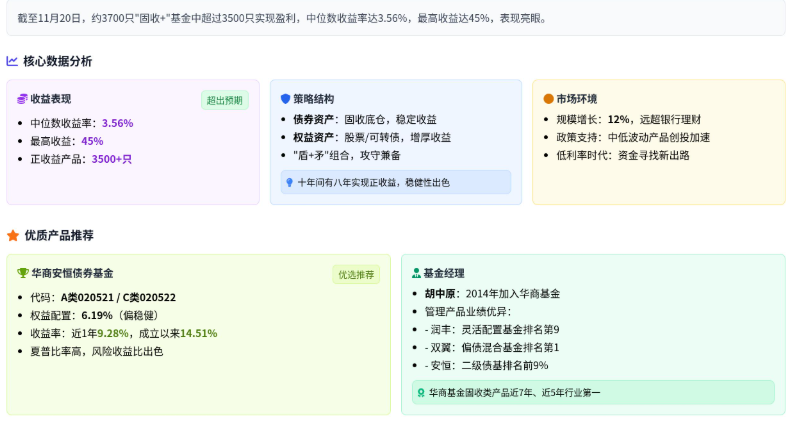794x423 pixels.
Task: Click the 优选推荐 badge
Action: tap(356, 274)
